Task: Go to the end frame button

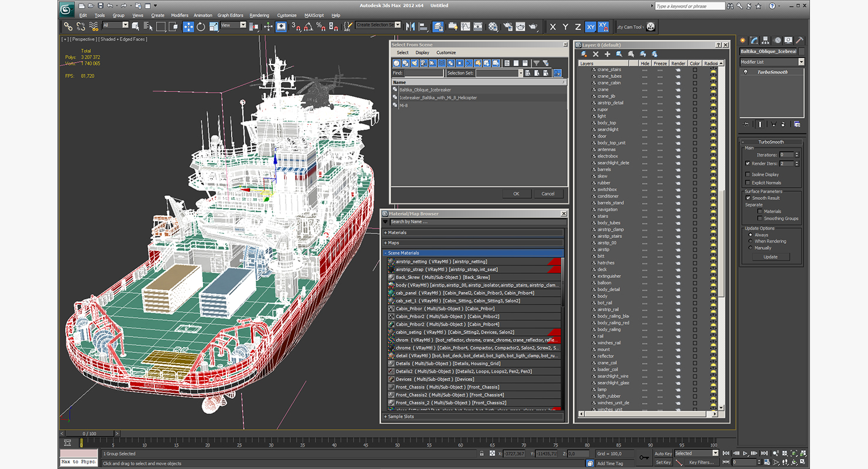Action: point(764,453)
